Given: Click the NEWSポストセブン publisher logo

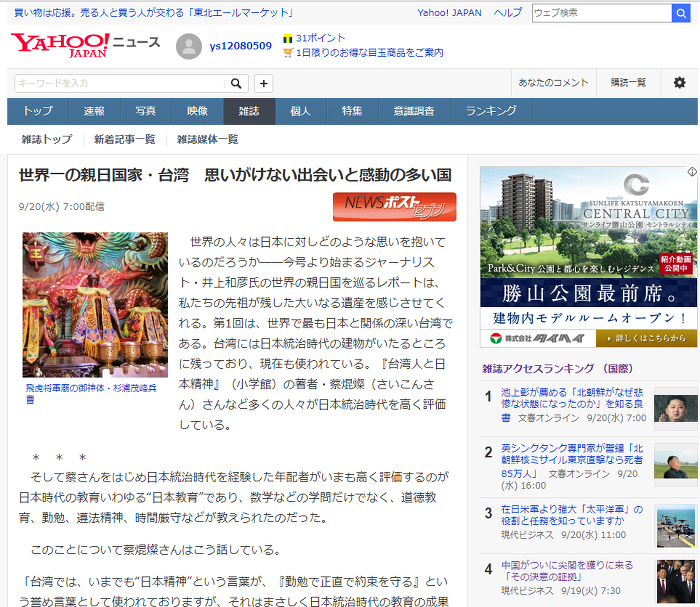Looking at the screenshot, I should 394,207.
